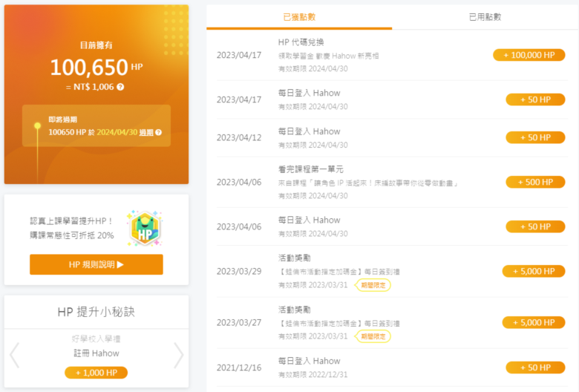Click + 50 HP badge beside 2023/04/06 daily login
This screenshot has width=579, height=392.
tap(535, 226)
